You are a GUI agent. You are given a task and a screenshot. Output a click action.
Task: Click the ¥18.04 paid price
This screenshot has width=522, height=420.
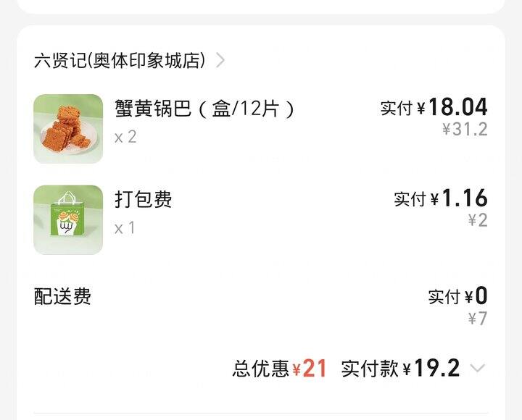[x=457, y=108]
